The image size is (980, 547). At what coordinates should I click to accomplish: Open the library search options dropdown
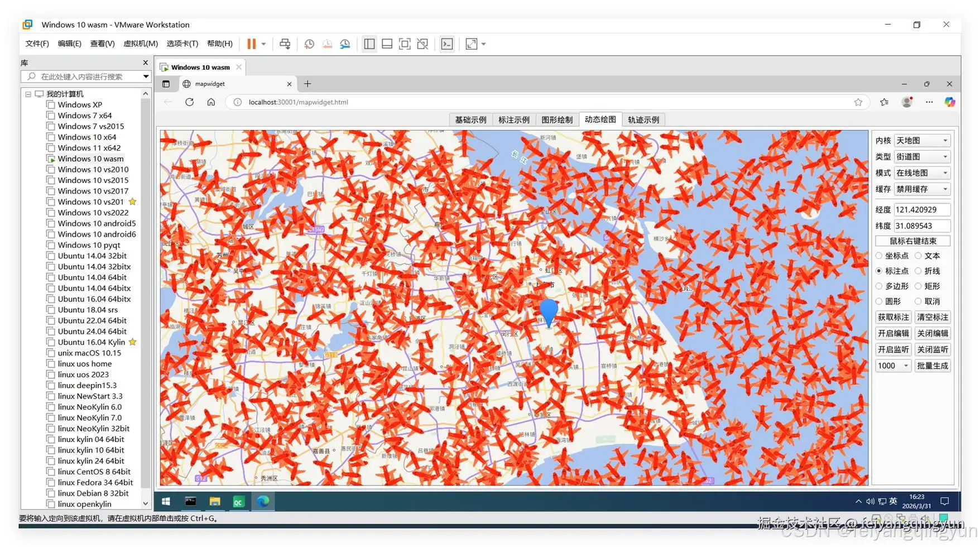tap(146, 76)
